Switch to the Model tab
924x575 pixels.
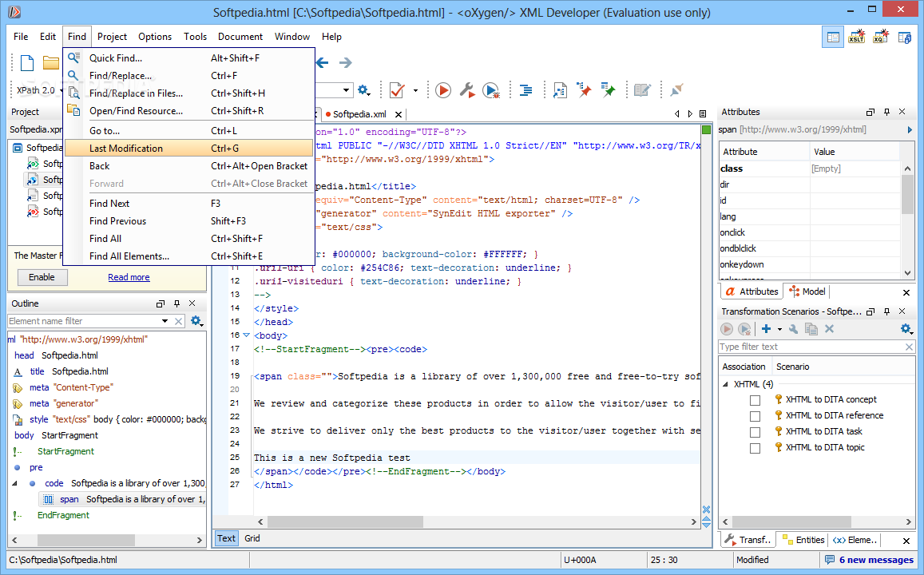tap(807, 291)
